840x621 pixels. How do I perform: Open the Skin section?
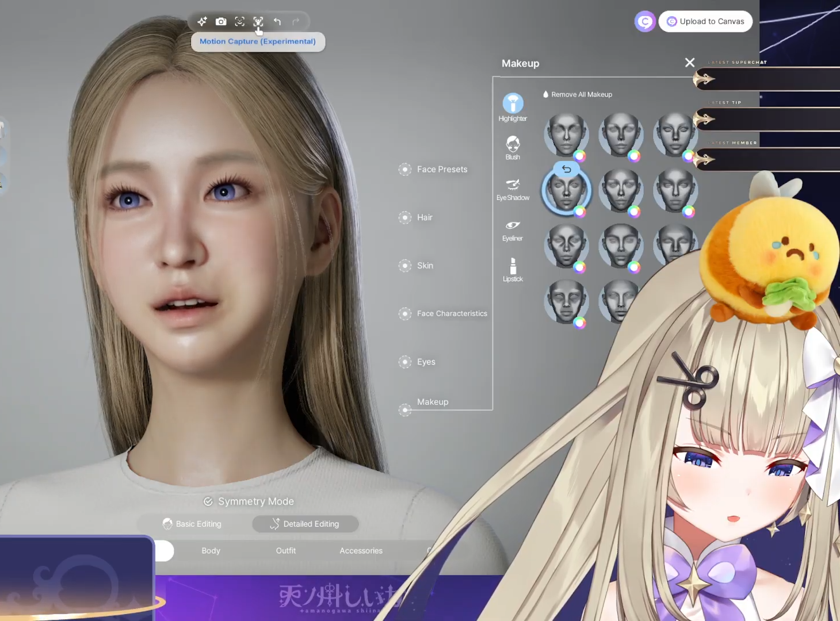point(416,266)
